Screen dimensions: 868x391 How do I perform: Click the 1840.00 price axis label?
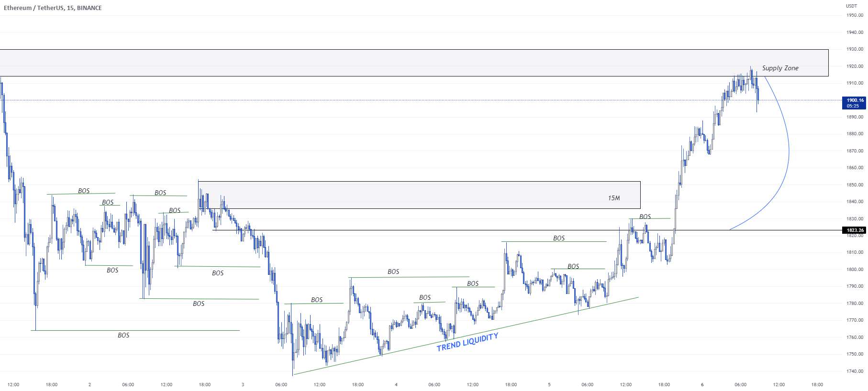coord(855,202)
